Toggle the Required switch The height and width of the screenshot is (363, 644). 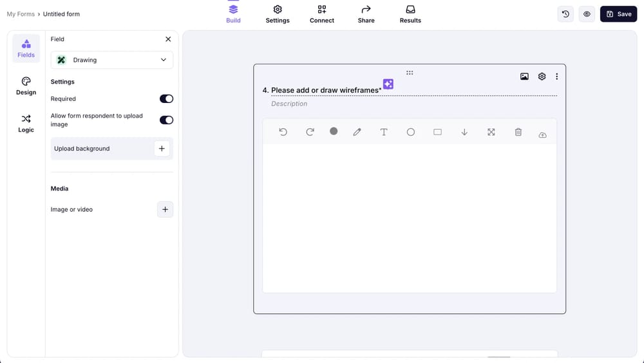(166, 98)
